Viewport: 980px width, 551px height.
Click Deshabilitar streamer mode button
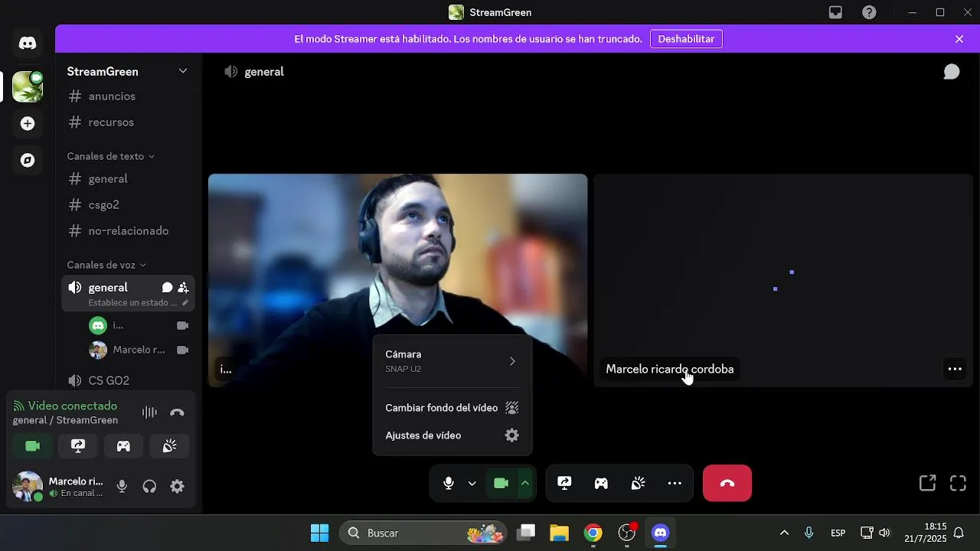click(686, 38)
